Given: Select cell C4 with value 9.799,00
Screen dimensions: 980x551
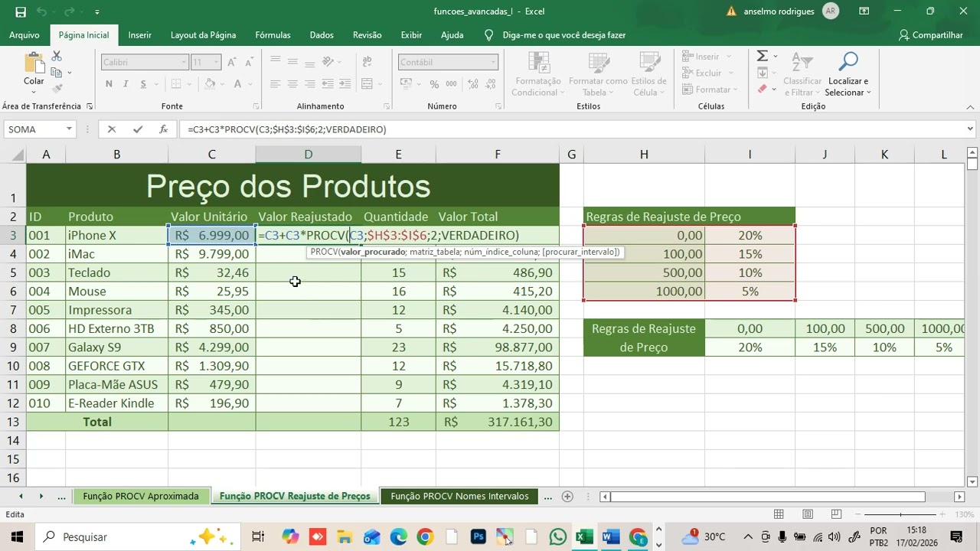Looking at the screenshot, I should click(x=212, y=254).
